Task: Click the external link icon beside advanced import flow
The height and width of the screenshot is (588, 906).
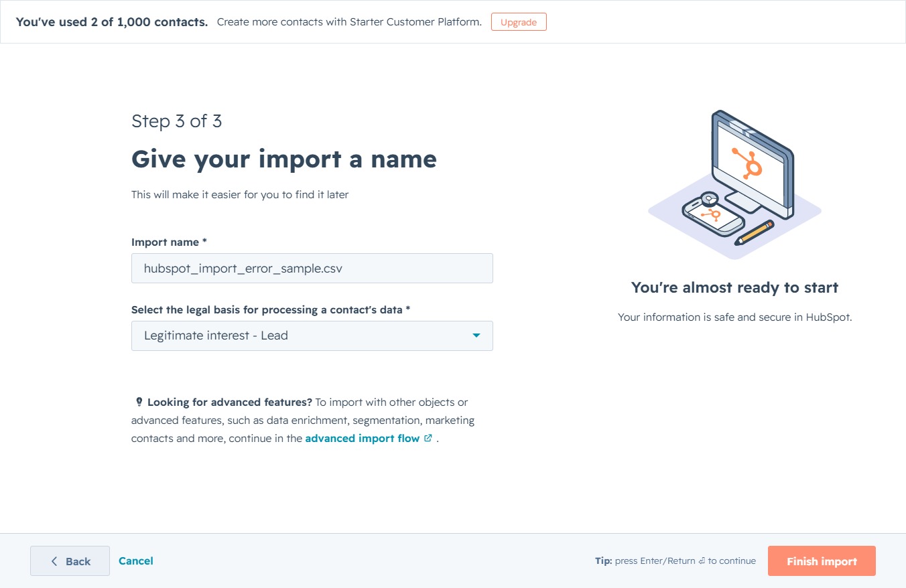Action: coord(428,438)
